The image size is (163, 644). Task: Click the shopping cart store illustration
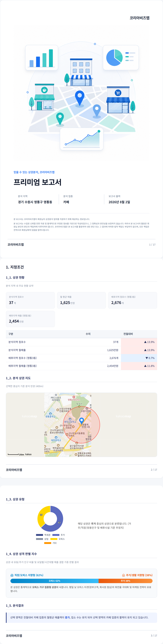(118, 100)
